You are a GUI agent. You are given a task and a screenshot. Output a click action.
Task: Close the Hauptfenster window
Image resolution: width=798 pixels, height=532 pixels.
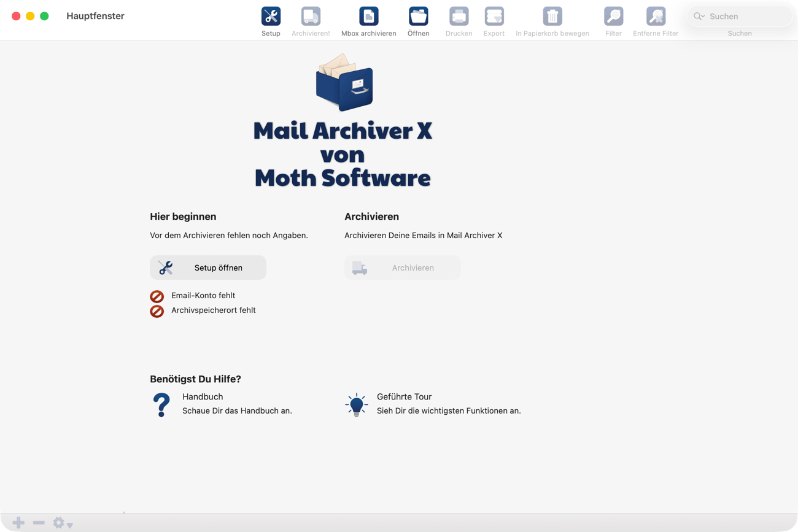[16, 16]
